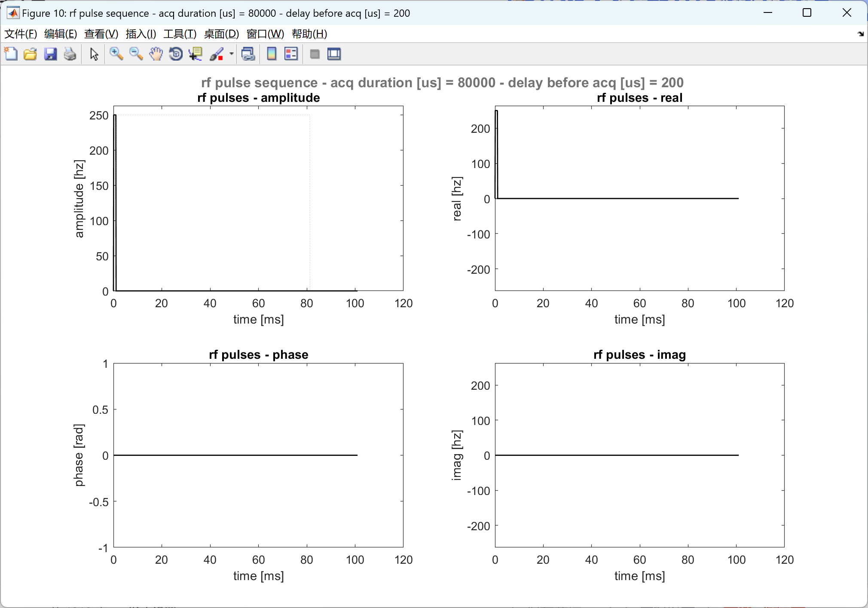Enable the Rotate 3D tool
868x608 pixels.
[176, 54]
